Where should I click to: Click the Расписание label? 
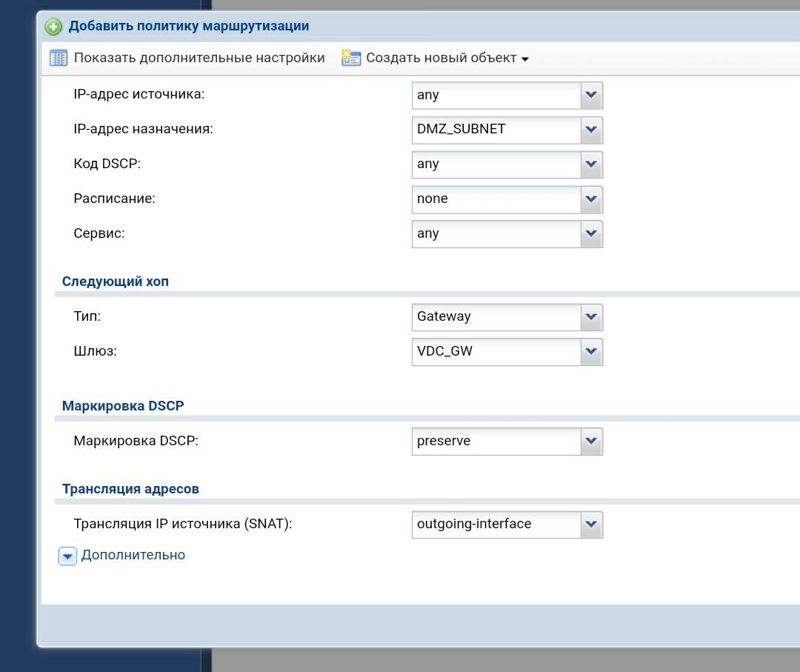(114, 199)
